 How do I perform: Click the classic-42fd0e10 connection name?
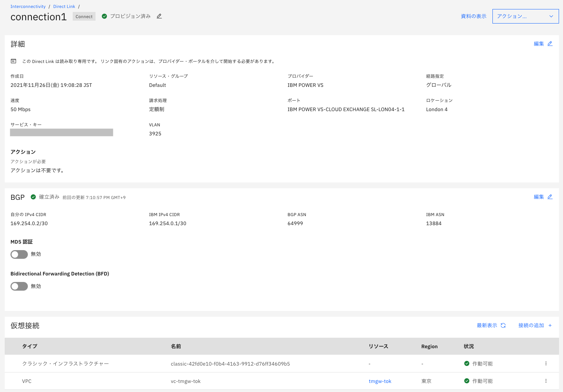[230, 364]
